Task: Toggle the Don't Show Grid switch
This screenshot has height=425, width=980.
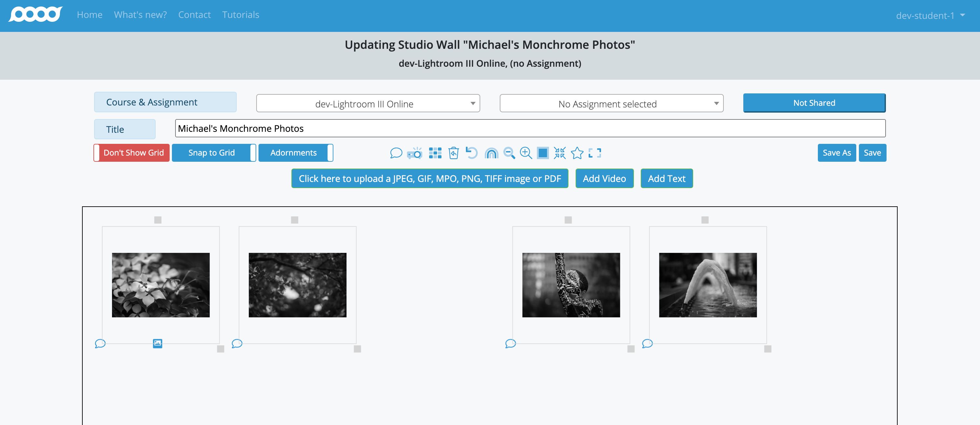Action: [132, 153]
